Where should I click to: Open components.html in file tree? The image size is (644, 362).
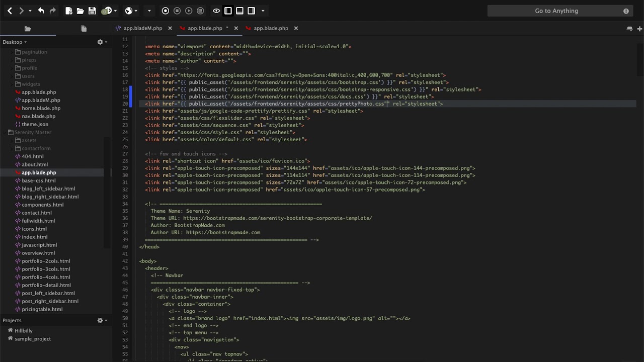click(x=42, y=205)
